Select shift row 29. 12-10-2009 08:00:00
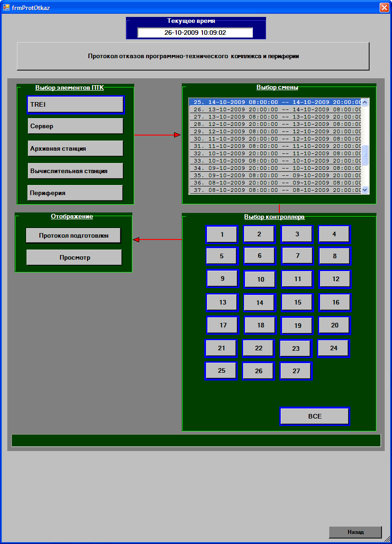Viewport: 392px width, 544px height. [275, 131]
